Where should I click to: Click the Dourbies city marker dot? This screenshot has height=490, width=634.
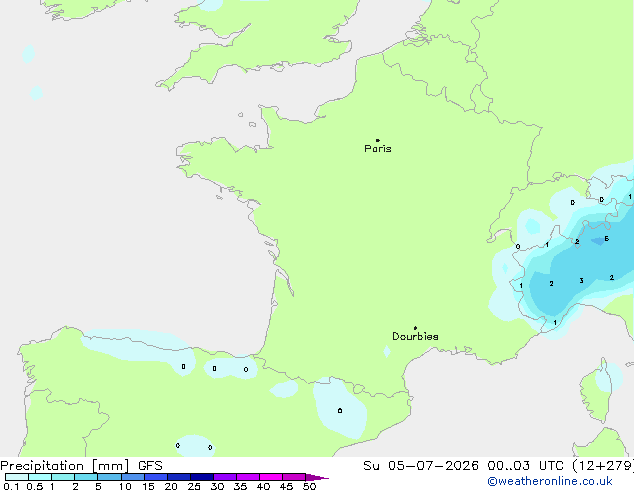click(x=415, y=328)
